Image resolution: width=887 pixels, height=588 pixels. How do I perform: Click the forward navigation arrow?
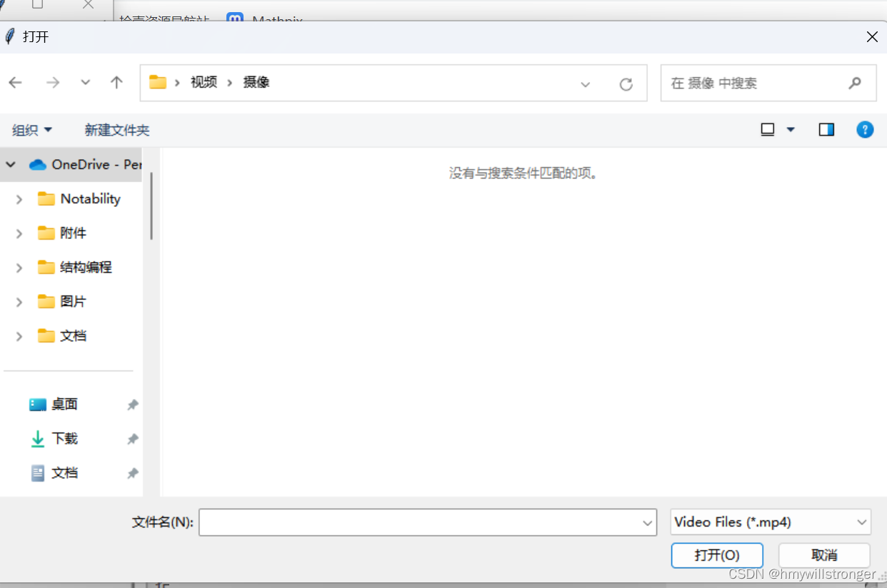tap(53, 83)
